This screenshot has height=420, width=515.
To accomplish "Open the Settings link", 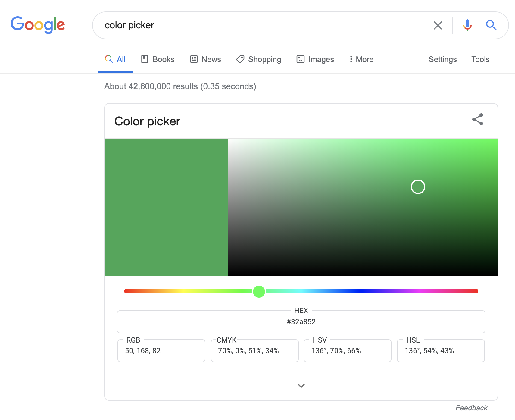I will (442, 59).
